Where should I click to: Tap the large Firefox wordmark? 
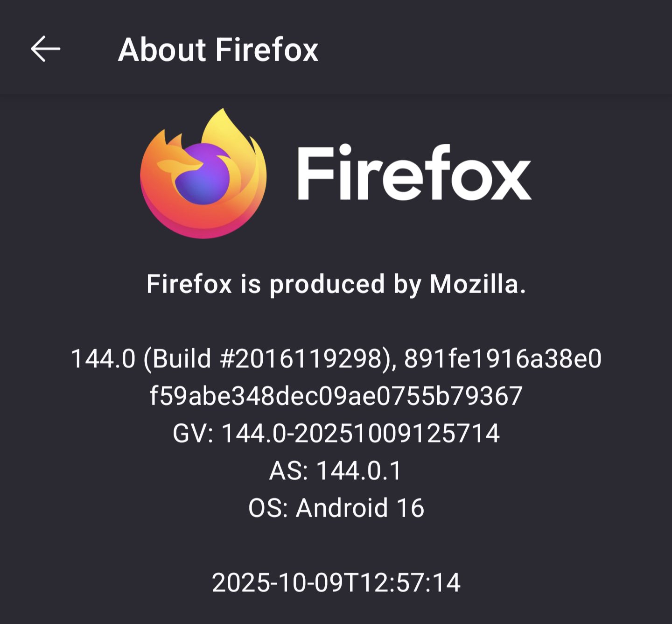414,173
